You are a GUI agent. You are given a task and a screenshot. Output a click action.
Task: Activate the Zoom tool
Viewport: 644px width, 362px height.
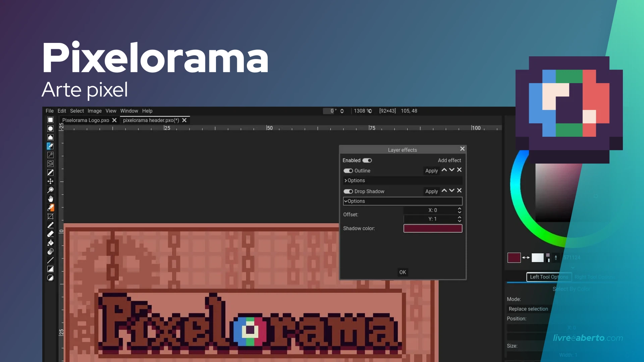[x=50, y=190]
